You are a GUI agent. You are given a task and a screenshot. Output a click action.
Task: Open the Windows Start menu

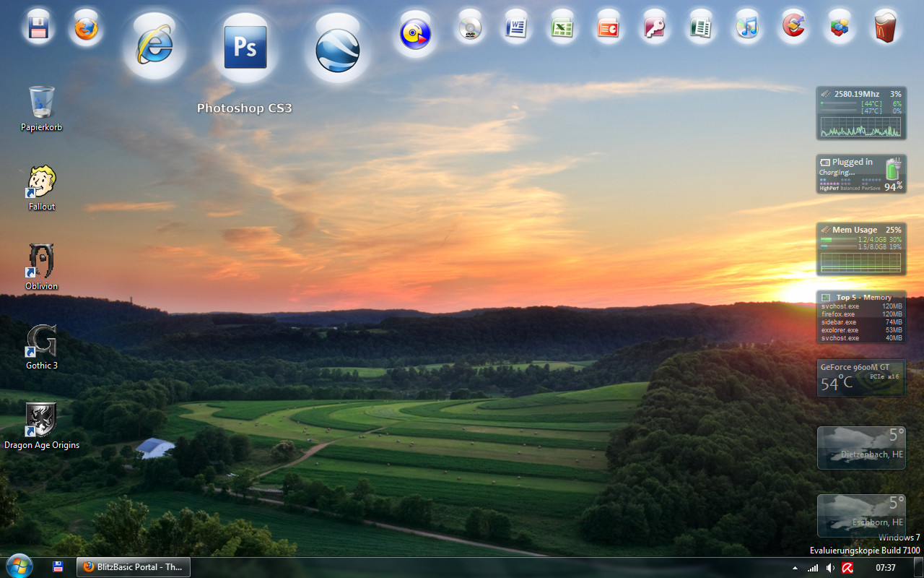click(x=19, y=566)
